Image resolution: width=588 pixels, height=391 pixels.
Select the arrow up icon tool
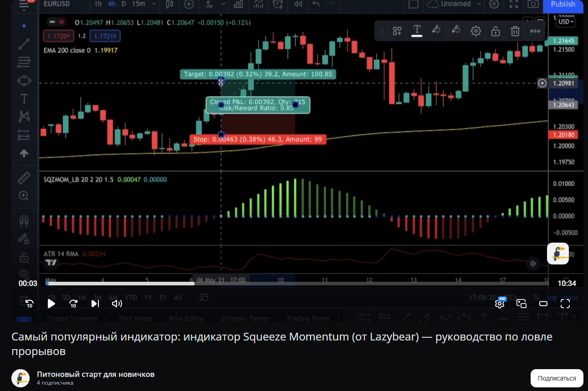[24, 153]
